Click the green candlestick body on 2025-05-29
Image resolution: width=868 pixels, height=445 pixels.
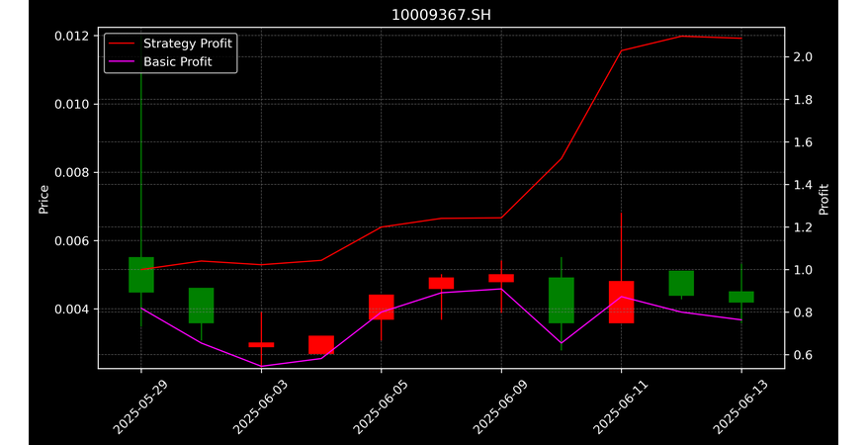[141, 275]
